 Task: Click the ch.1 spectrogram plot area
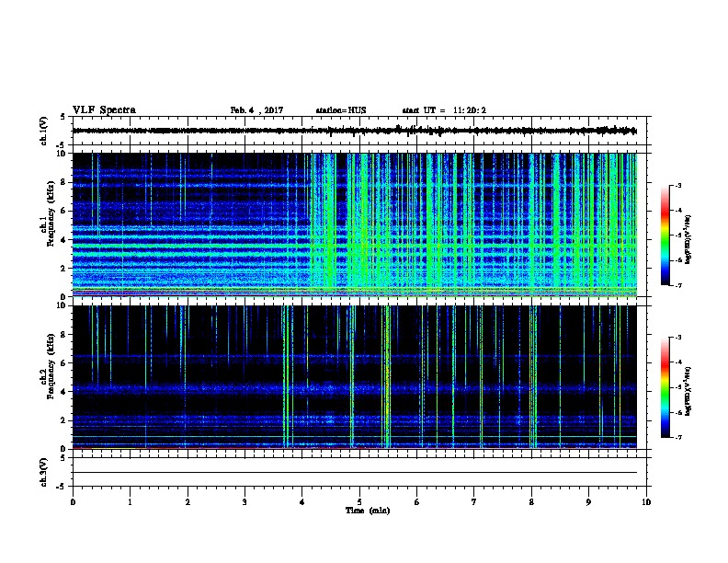click(x=355, y=224)
